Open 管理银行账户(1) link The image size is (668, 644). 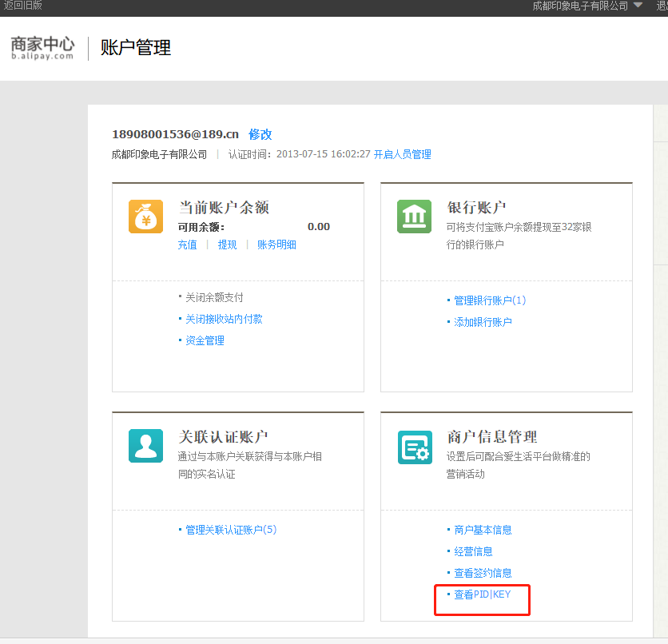click(490, 300)
